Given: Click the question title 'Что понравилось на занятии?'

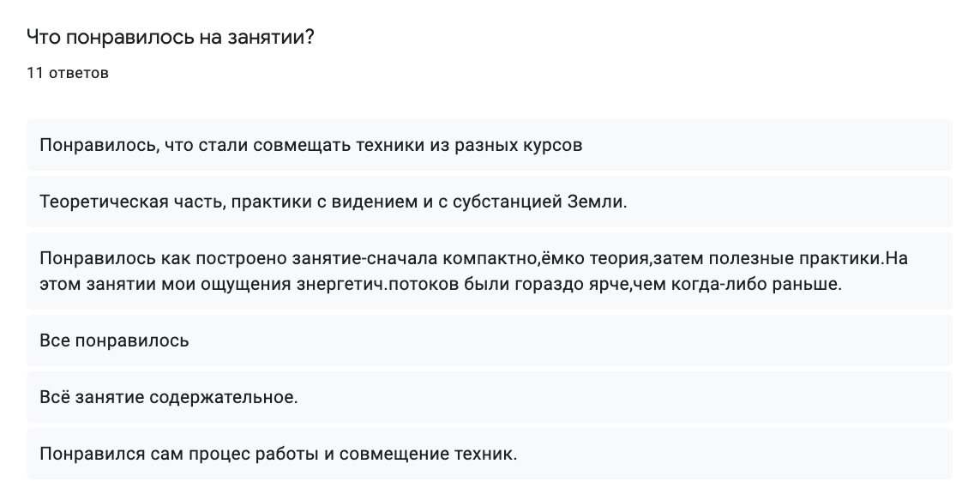Looking at the screenshot, I should click(170, 38).
